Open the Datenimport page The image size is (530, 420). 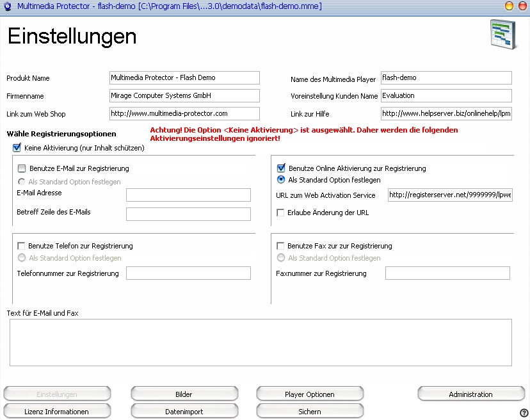tap(184, 411)
